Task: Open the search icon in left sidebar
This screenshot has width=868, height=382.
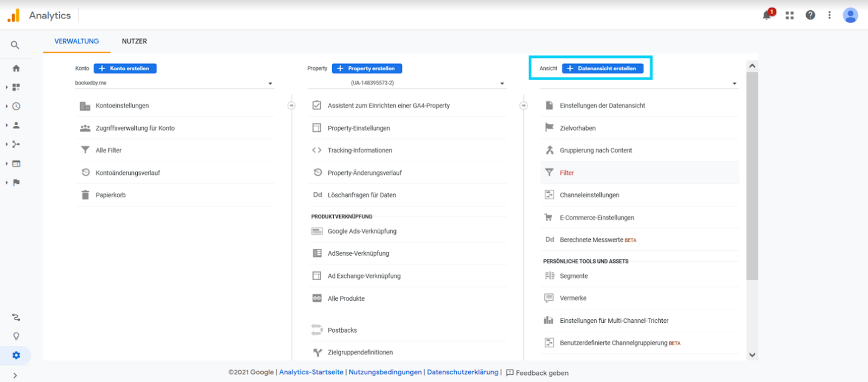Action: 15,45
